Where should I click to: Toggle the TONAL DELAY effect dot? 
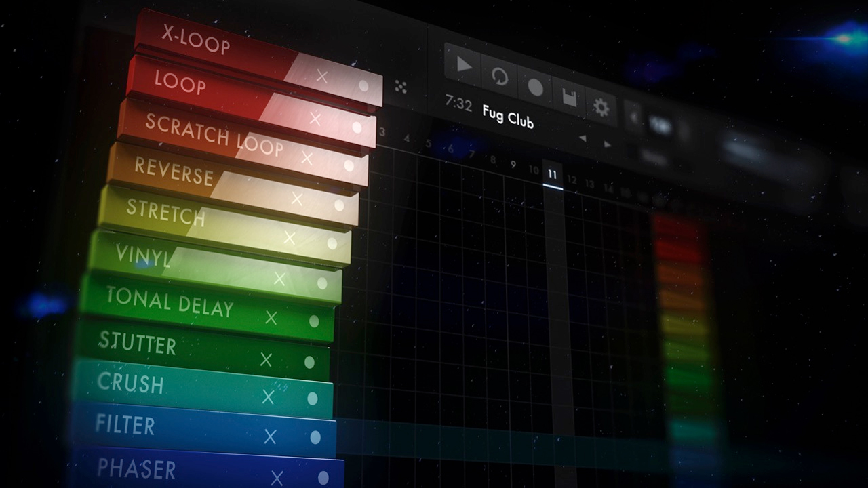coord(314,321)
